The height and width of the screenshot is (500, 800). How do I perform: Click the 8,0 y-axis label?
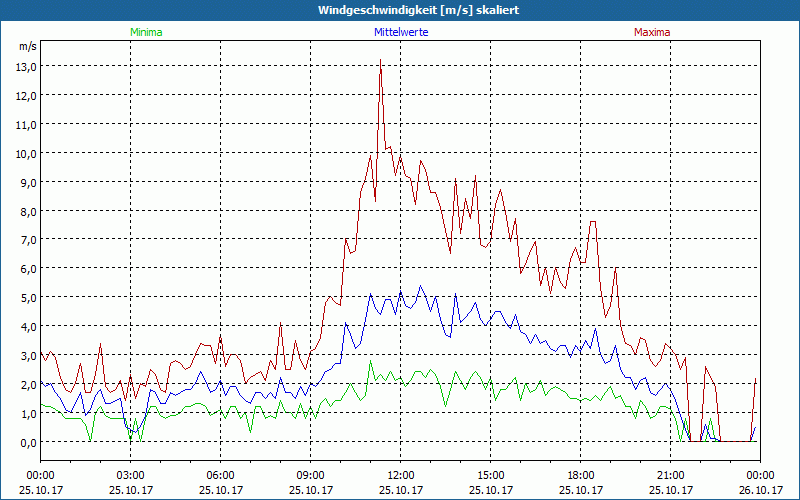(30, 211)
